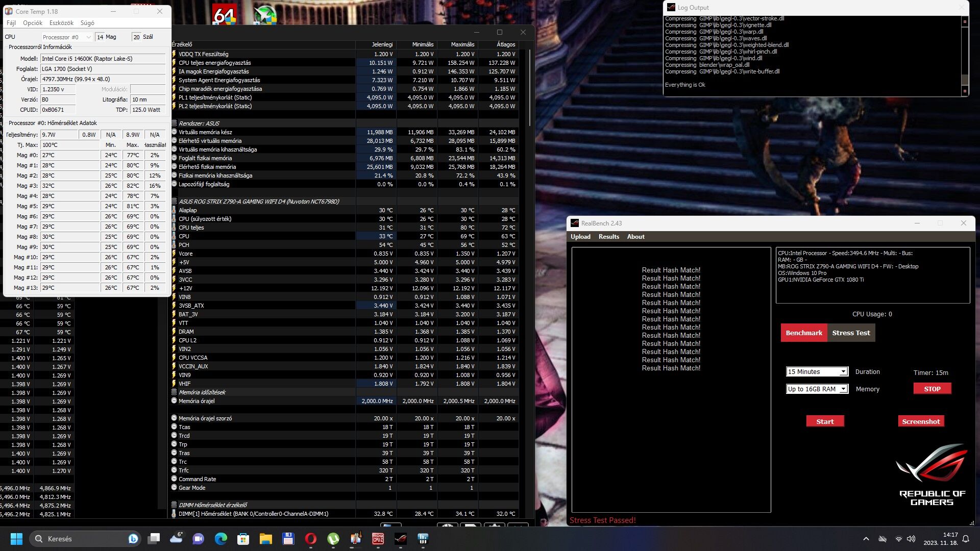This screenshot has width=980, height=551.
Task: Open the Súgó menu in Core Temp
Action: [87, 23]
